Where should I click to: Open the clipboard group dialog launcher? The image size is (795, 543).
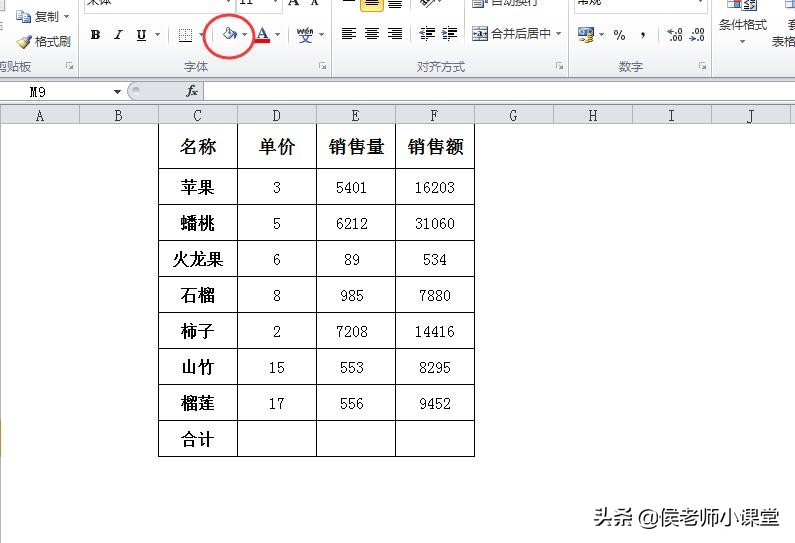click(69, 66)
